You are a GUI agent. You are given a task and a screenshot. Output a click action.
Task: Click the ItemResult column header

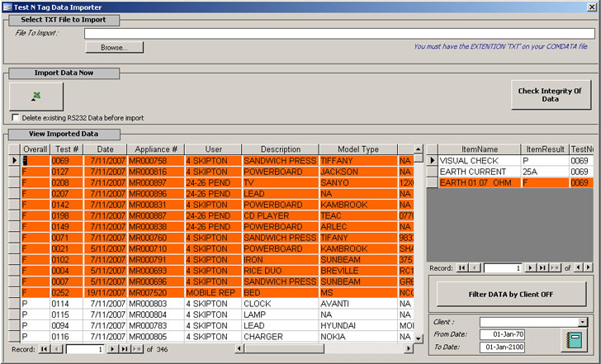coord(545,149)
